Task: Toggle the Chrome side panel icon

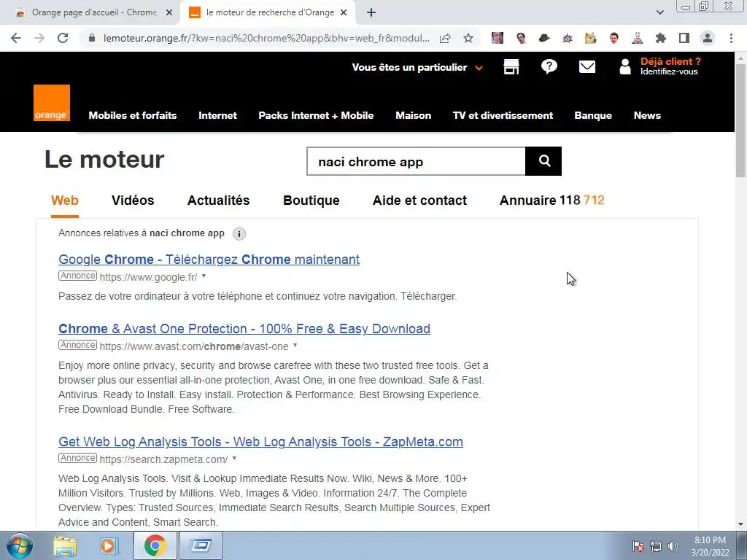Action: 684,38
